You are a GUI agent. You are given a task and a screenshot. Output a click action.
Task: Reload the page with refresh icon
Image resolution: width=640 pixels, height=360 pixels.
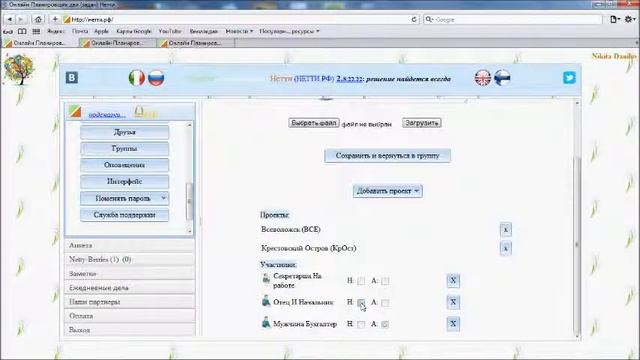[414, 19]
